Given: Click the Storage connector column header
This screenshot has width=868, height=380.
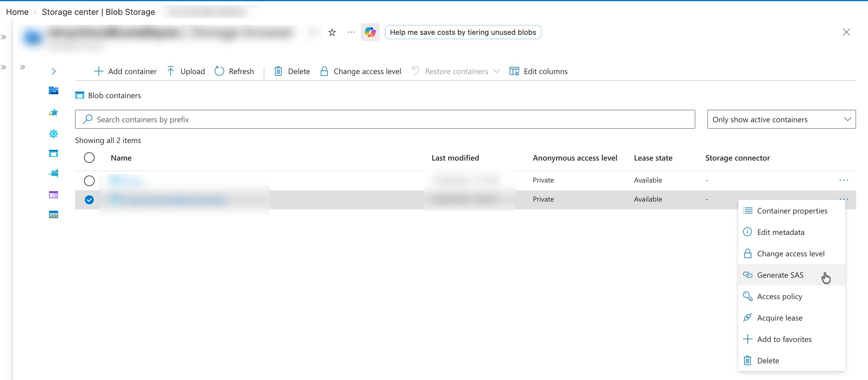Looking at the screenshot, I should [x=738, y=158].
